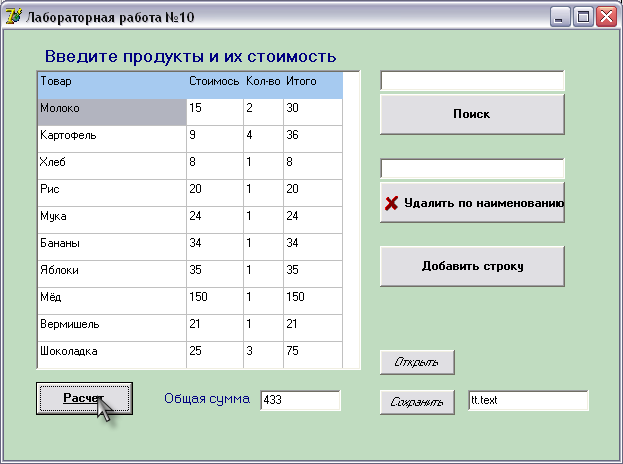The height and width of the screenshot is (464, 623).
Task: Maximize the Лабораторная работа №10 window
Action: [583, 17]
